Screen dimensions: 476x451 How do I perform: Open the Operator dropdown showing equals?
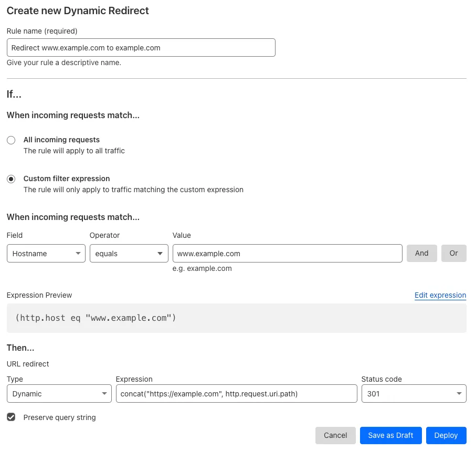[x=129, y=253]
